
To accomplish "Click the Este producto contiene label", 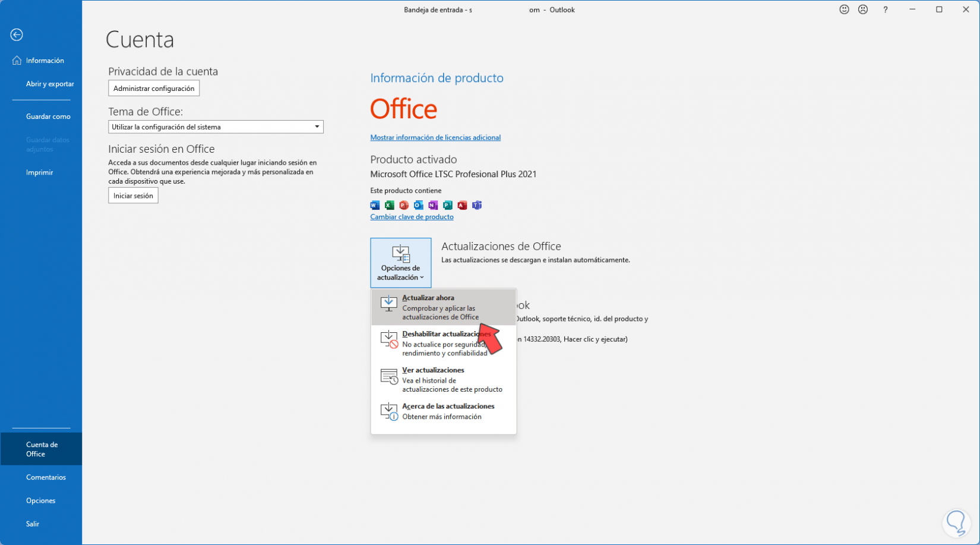I will coord(406,191).
